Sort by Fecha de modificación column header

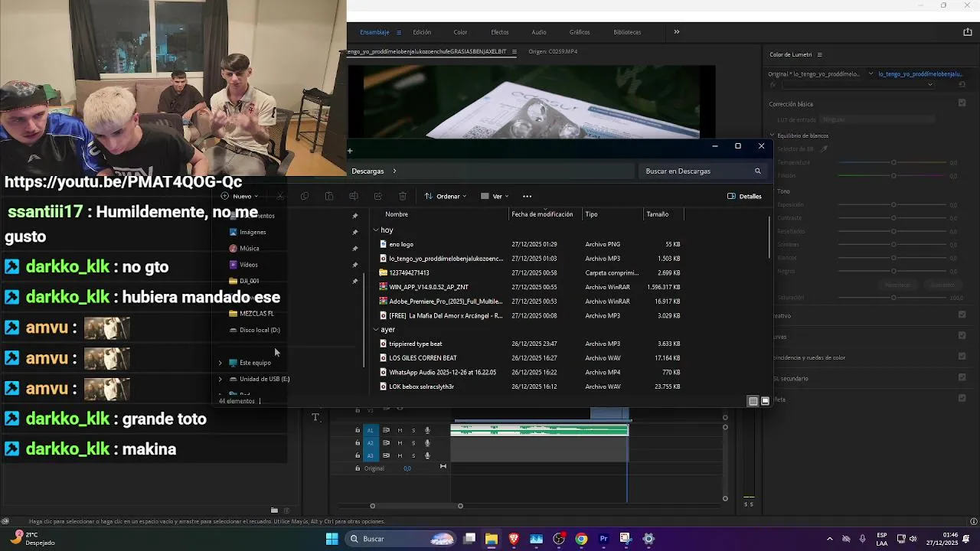pos(542,214)
